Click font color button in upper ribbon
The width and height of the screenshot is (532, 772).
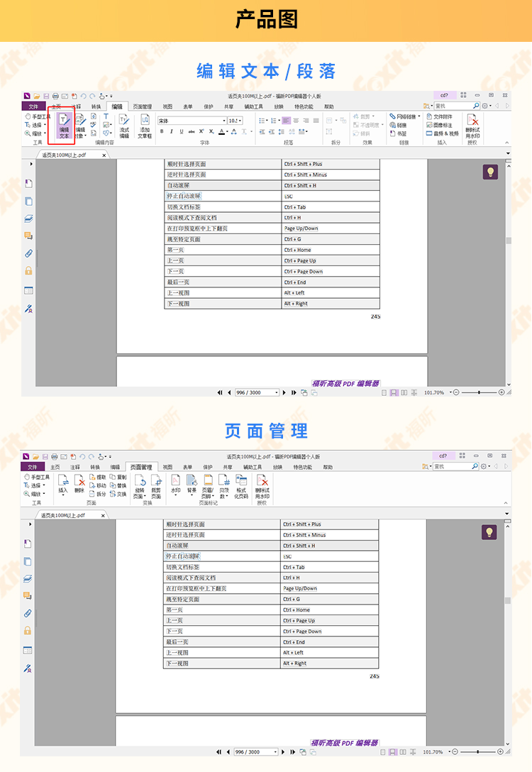pos(221,131)
